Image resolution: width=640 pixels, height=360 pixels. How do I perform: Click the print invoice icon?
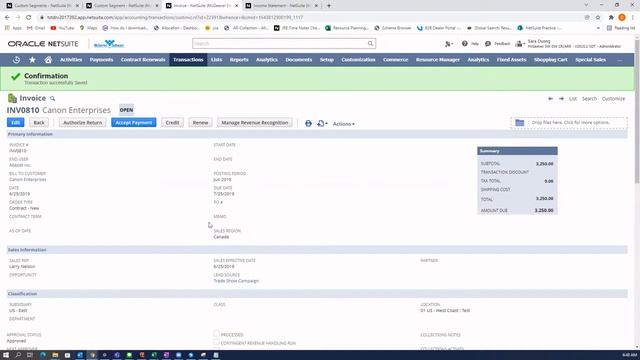click(308, 123)
